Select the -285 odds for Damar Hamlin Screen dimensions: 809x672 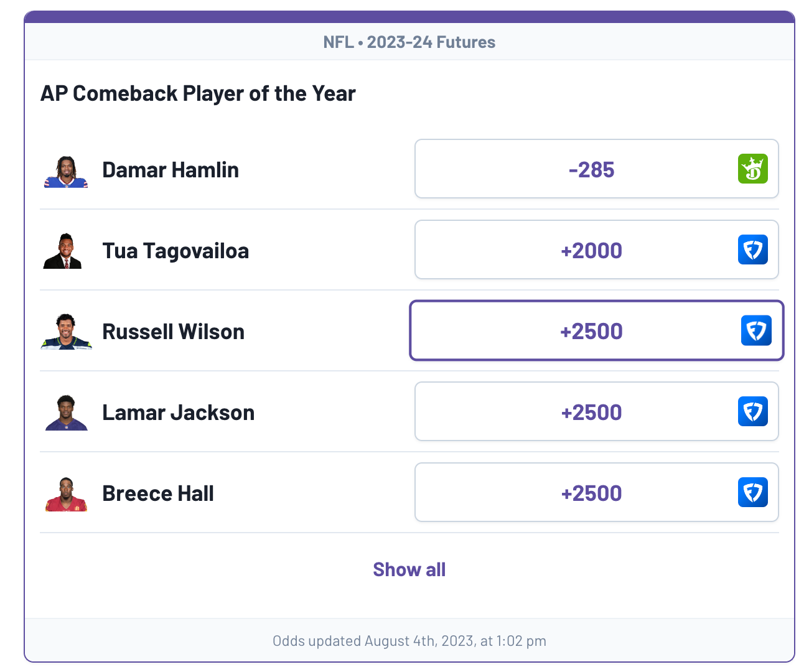597,169
